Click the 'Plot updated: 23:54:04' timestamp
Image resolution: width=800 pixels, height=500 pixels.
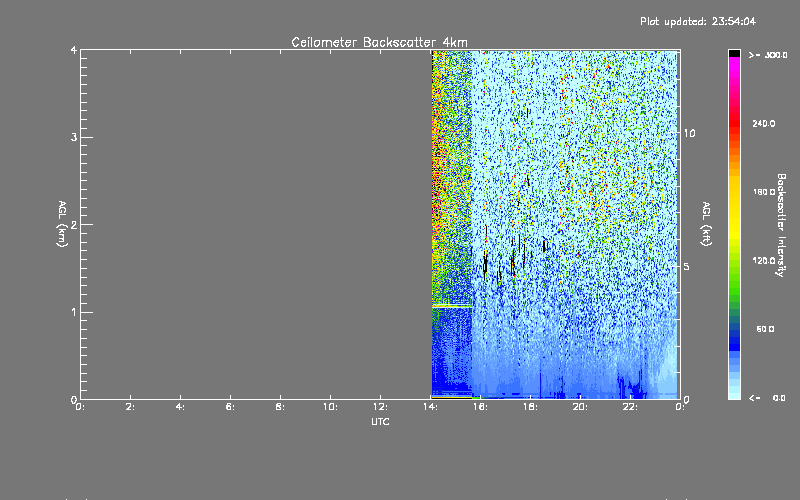[x=698, y=21]
